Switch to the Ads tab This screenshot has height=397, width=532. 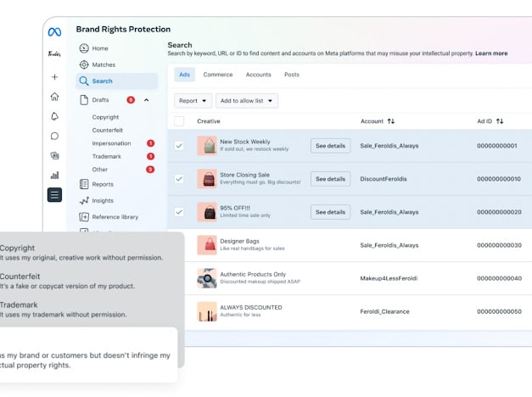point(185,75)
